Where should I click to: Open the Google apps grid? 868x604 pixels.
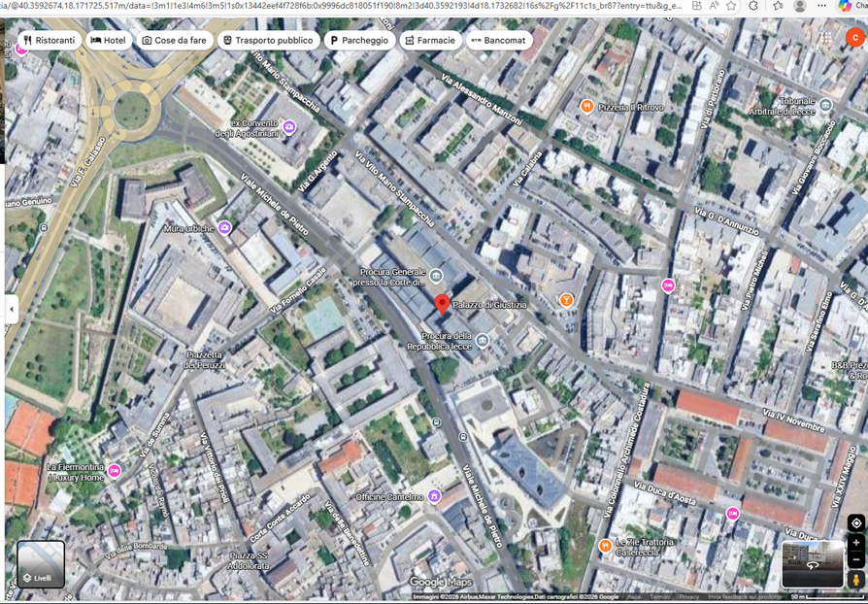pos(825,39)
